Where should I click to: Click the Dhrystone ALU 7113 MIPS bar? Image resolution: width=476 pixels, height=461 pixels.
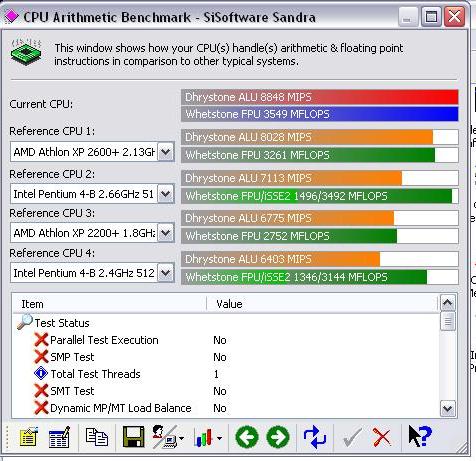(x=320, y=178)
